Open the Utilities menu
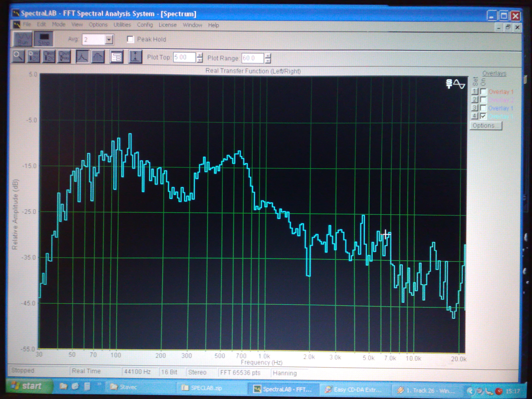The width and height of the screenshot is (532, 399). pos(122,25)
